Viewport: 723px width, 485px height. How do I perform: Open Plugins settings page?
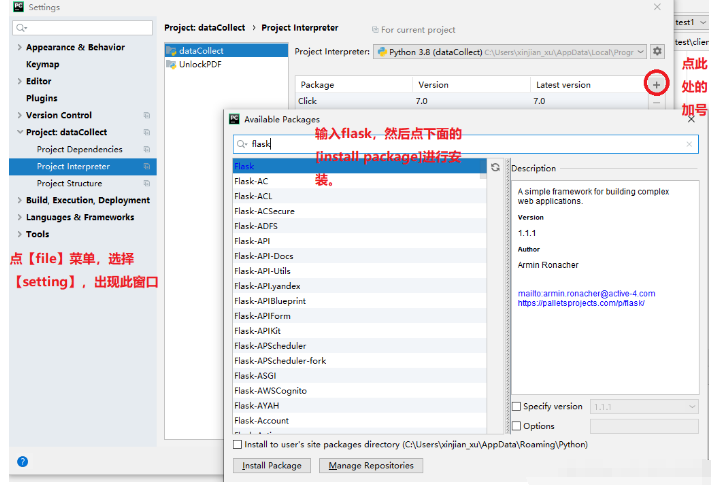(x=41, y=98)
